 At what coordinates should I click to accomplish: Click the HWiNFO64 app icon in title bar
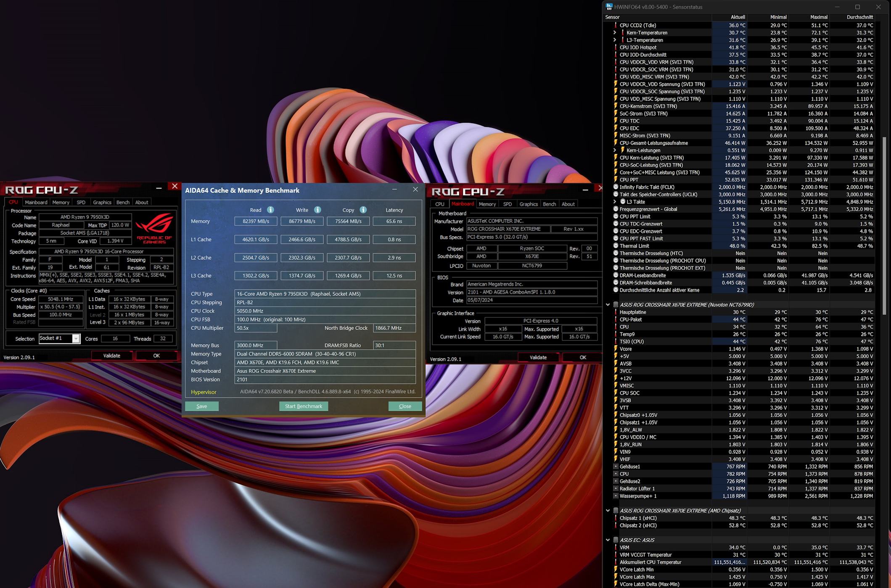(x=609, y=7)
